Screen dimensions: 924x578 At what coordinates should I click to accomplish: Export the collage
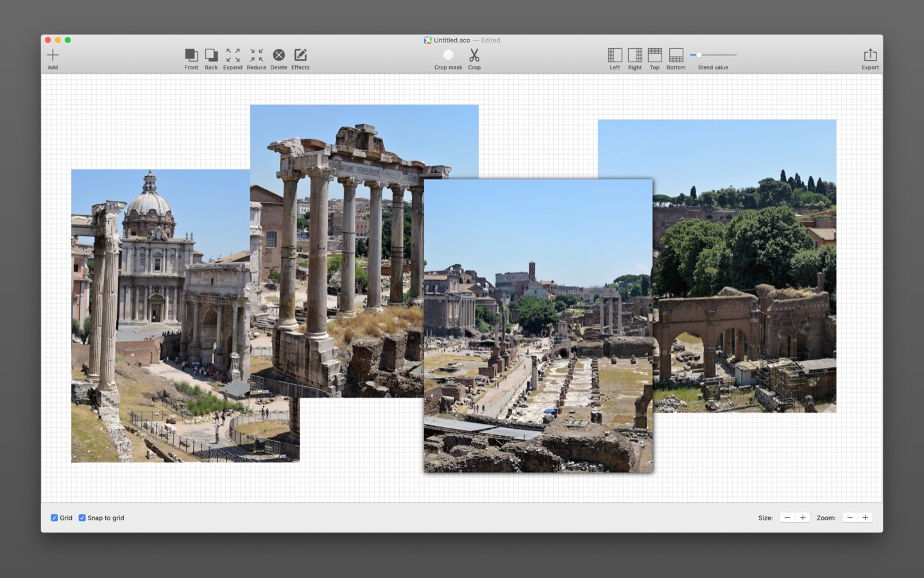tap(870, 55)
